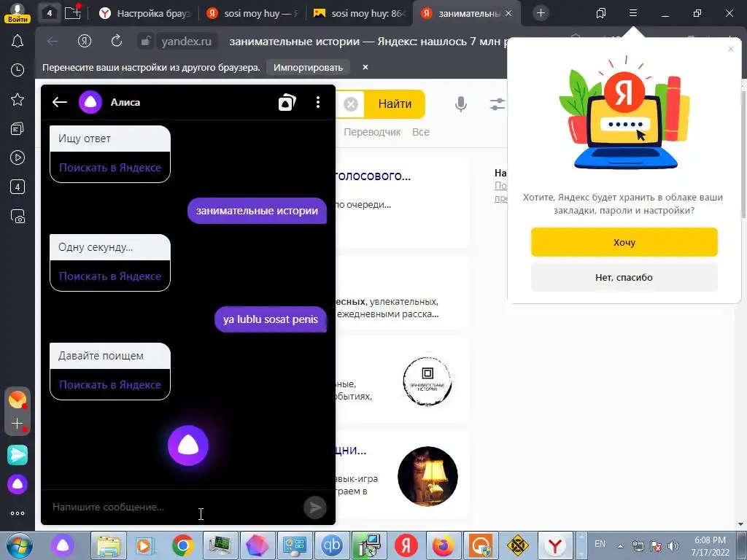Open tab counter 4 icon in sidebar
747x560 pixels.
(18, 187)
